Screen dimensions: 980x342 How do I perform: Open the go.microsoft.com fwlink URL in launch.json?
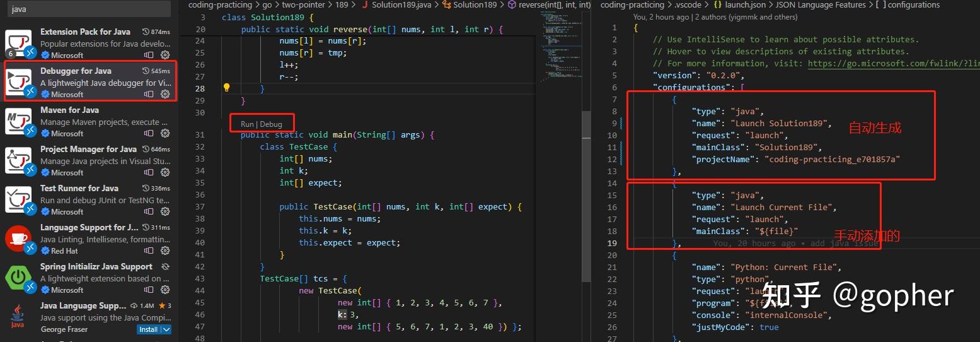[x=894, y=63]
